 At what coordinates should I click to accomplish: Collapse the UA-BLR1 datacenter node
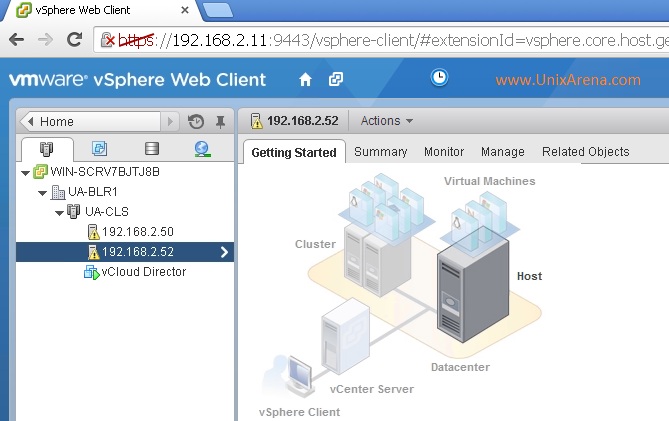tap(42, 193)
